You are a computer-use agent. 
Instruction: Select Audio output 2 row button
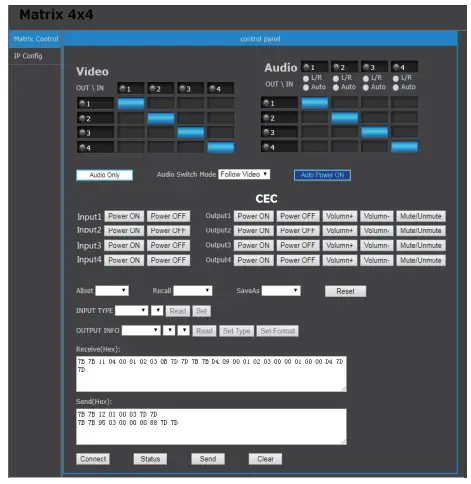(279, 117)
